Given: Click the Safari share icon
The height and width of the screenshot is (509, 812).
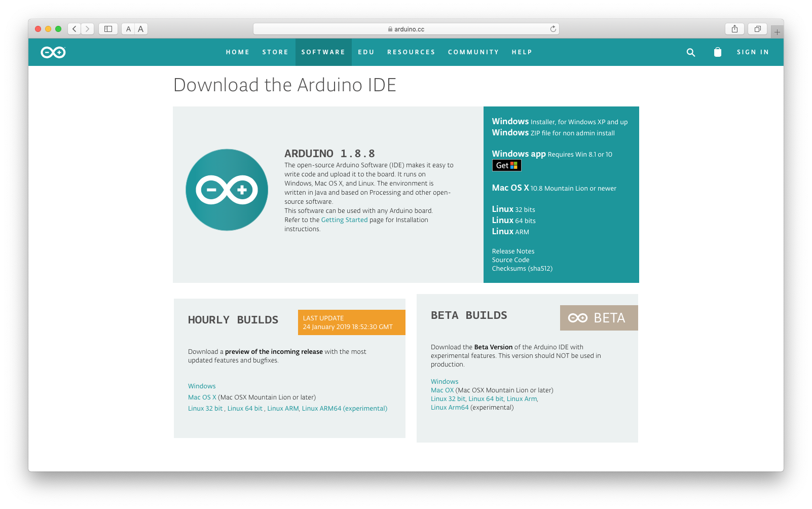Looking at the screenshot, I should 734,29.
